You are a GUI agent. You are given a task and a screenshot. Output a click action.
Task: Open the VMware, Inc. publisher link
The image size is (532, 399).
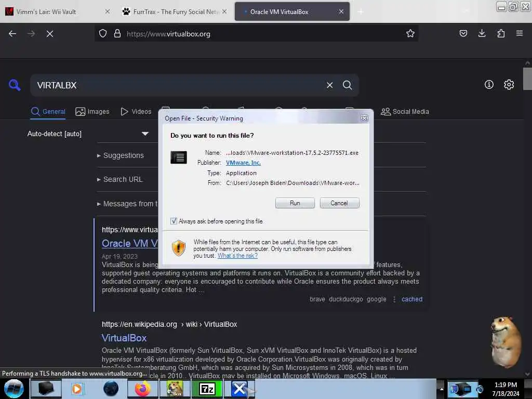(x=243, y=163)
